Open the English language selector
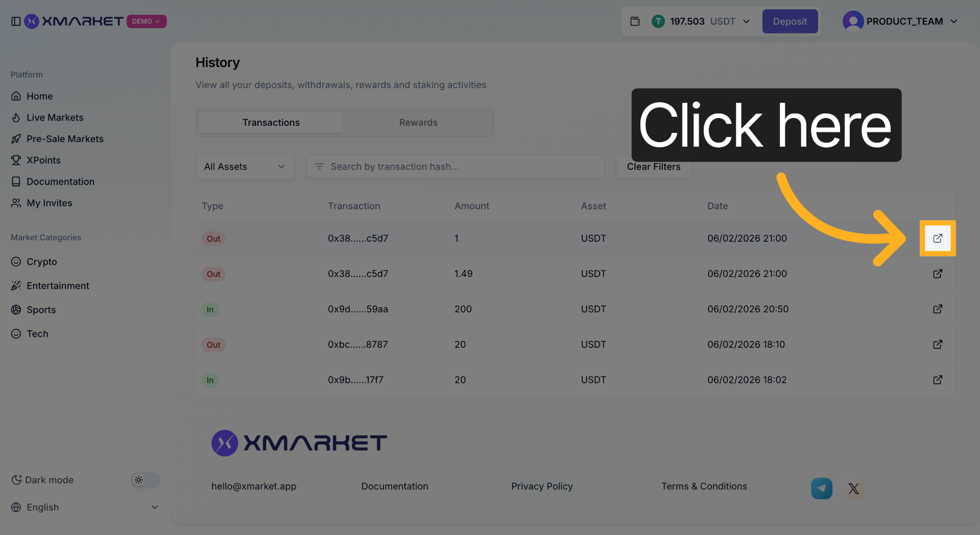980x535 pixels. point(84,507)
